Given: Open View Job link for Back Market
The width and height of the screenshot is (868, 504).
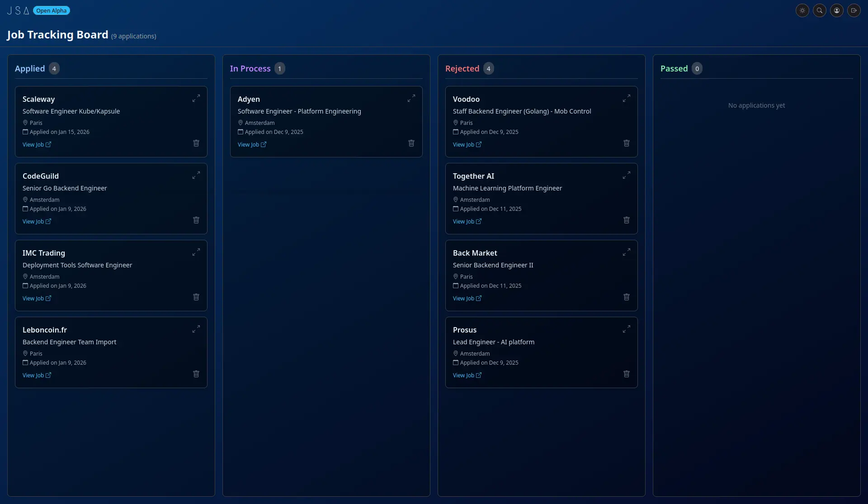Looking at the screenshot, I should [x=467, y=299].
